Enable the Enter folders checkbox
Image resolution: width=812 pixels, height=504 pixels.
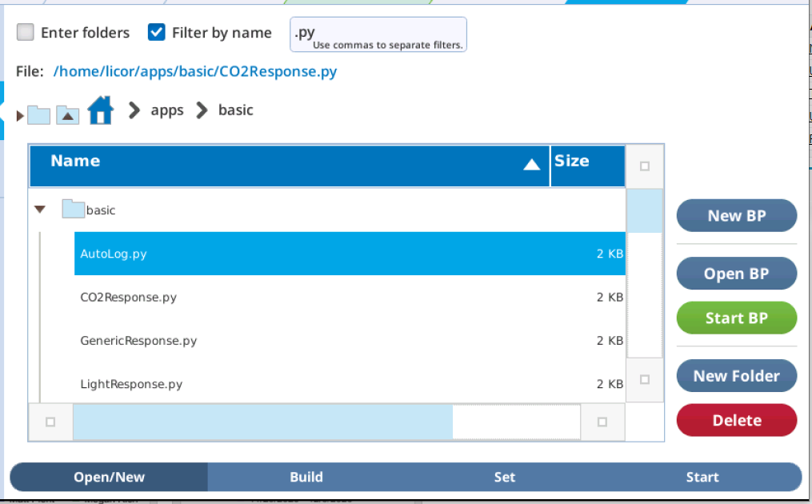tap(26, 33)
